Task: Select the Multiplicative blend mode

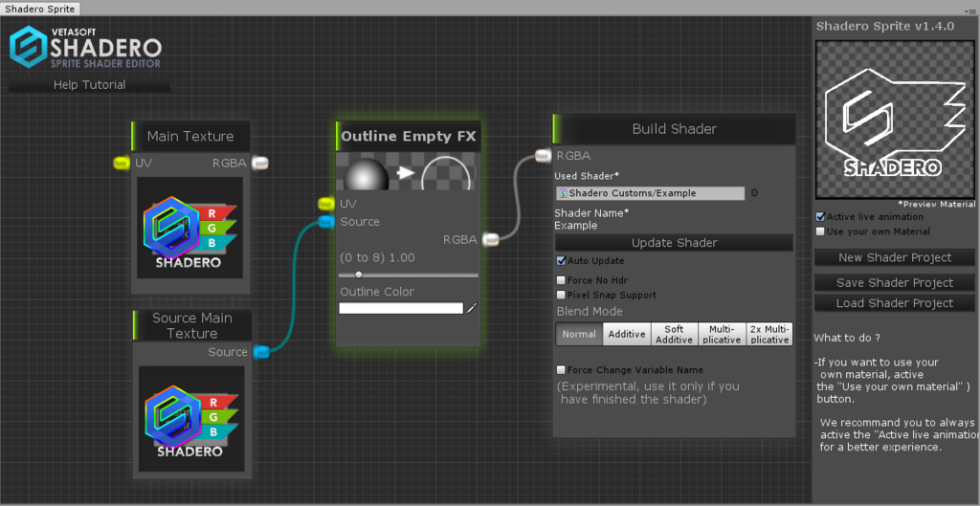Action: coord(722,334)
